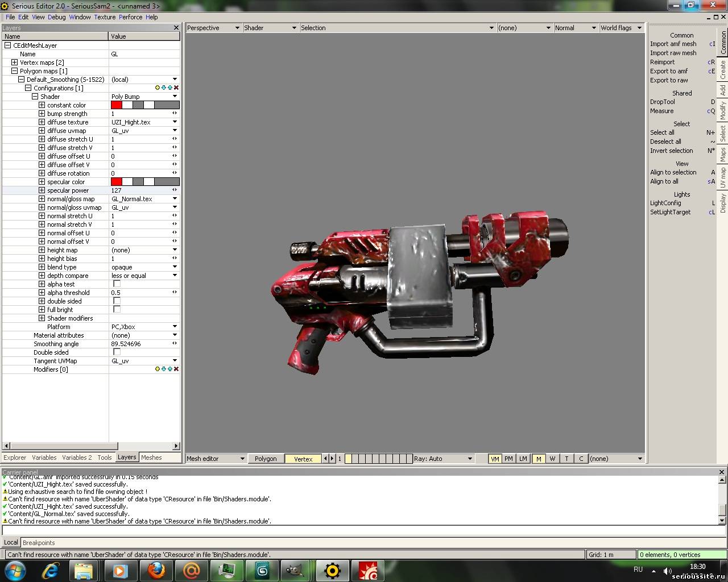Open the Poly Bump shader dropdown
The image size is (728, 582).
pyautogui.click(x=144, y=97)
